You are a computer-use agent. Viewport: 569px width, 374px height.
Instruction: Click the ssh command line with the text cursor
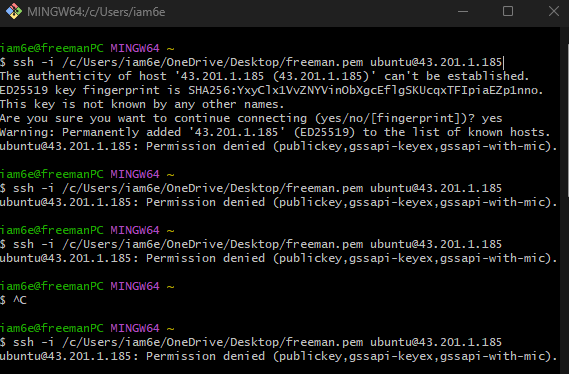252,62
